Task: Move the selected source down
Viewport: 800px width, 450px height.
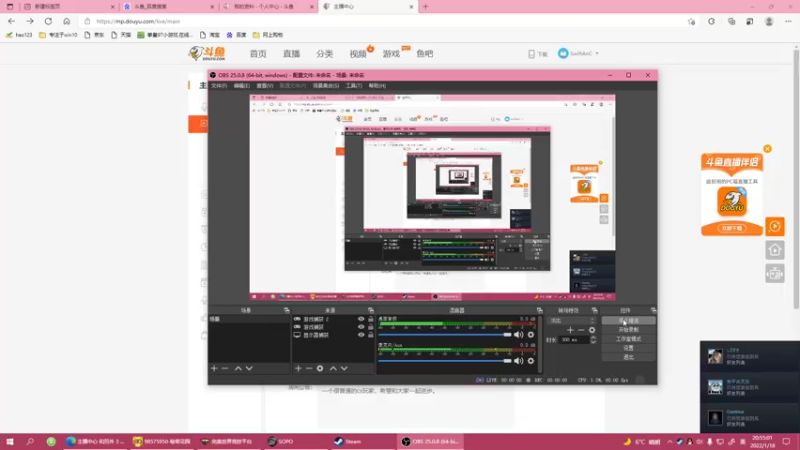Action: point(345,368)
